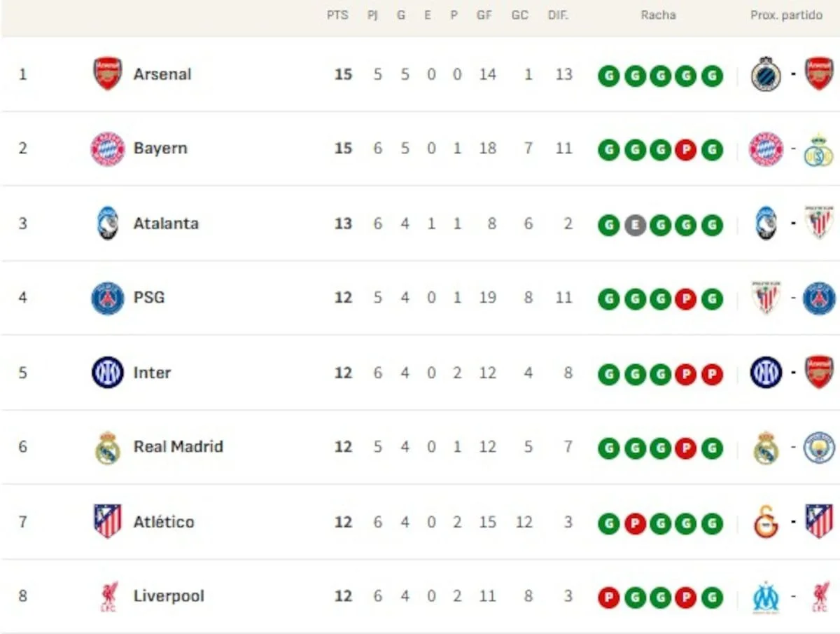840x634 pixels.
Task: Click the Bayern crest beside the team name
Action: tap(108, 149)
